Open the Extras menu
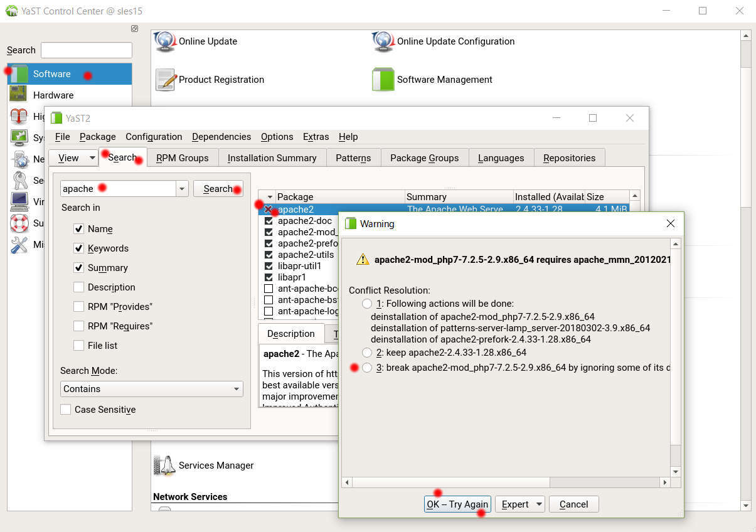The height and width of the screenshot is (532, 756). click(316, 137)
